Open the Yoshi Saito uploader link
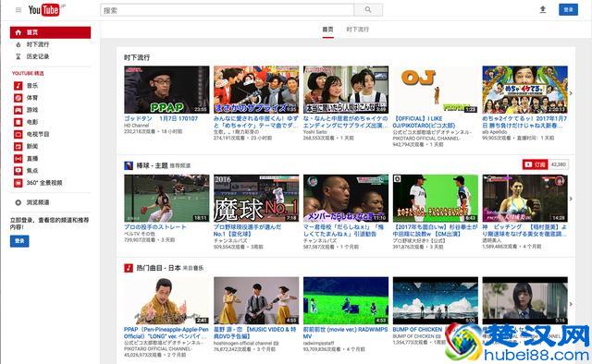Screen dimensions: 592x364 click(315, 131)
